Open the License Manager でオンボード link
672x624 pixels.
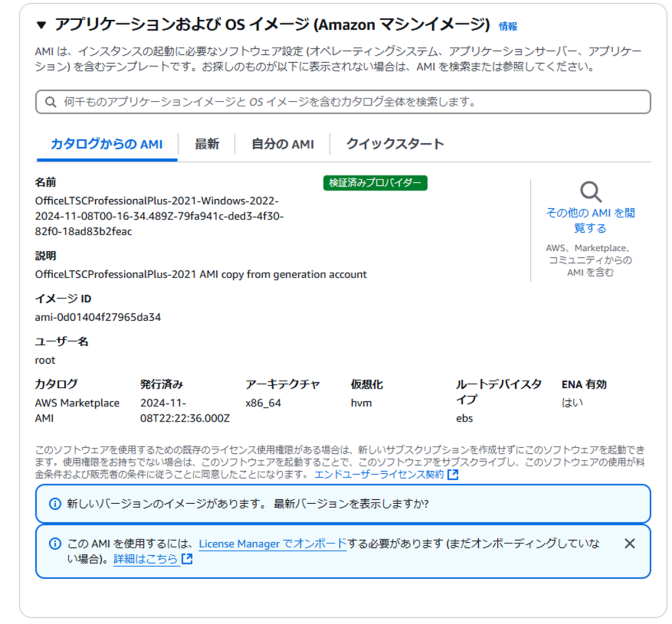[273, 543]
